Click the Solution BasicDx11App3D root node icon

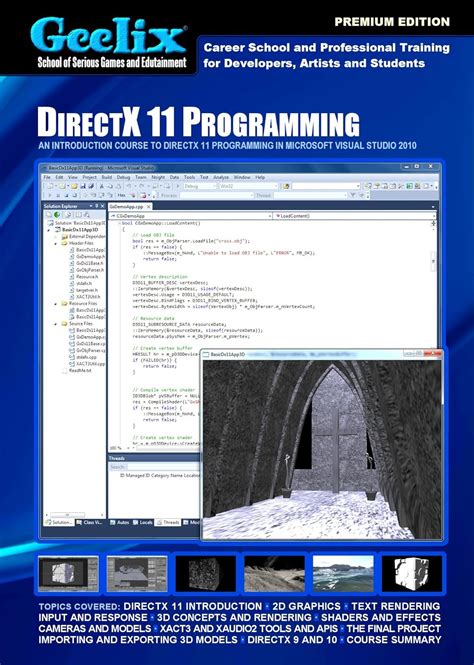pyautogui.click(x=51, y=223)
